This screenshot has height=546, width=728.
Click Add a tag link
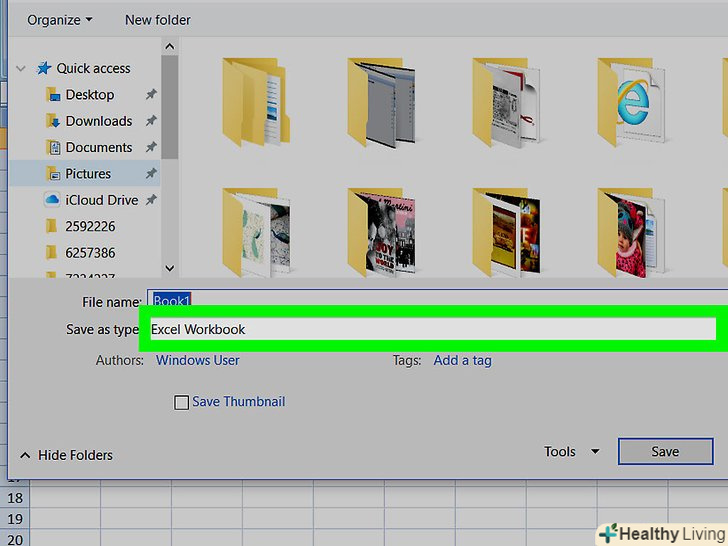pyautogui.click(x=462, y=360)
